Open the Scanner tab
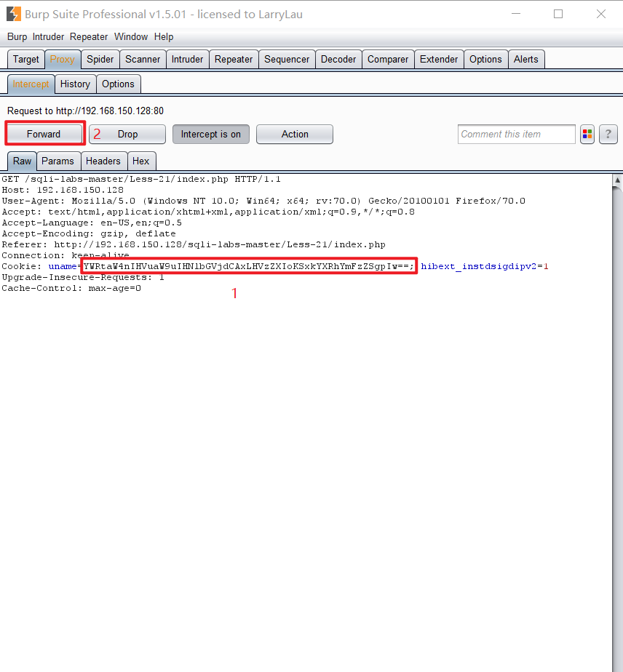 [143, 59]
